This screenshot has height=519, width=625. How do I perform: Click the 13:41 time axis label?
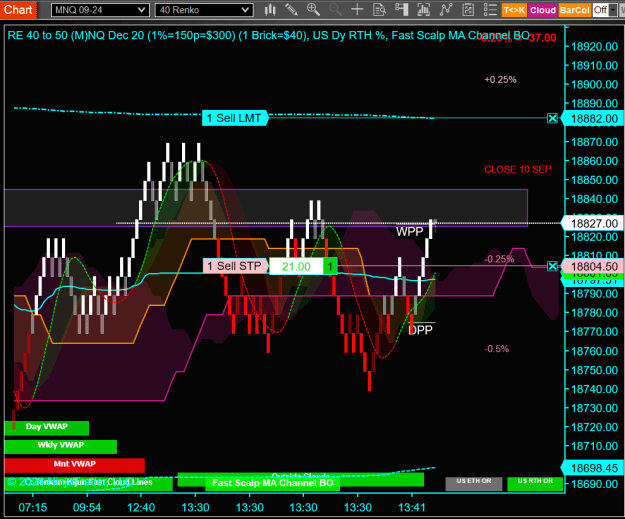412,507
